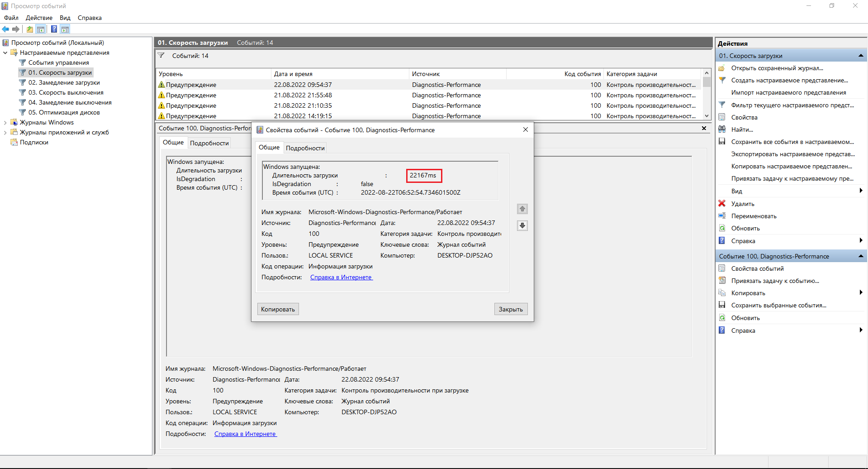Click Show/Hide console tree toolbar icon
This screenshot has width=868, height=469.
coord(41,29)
